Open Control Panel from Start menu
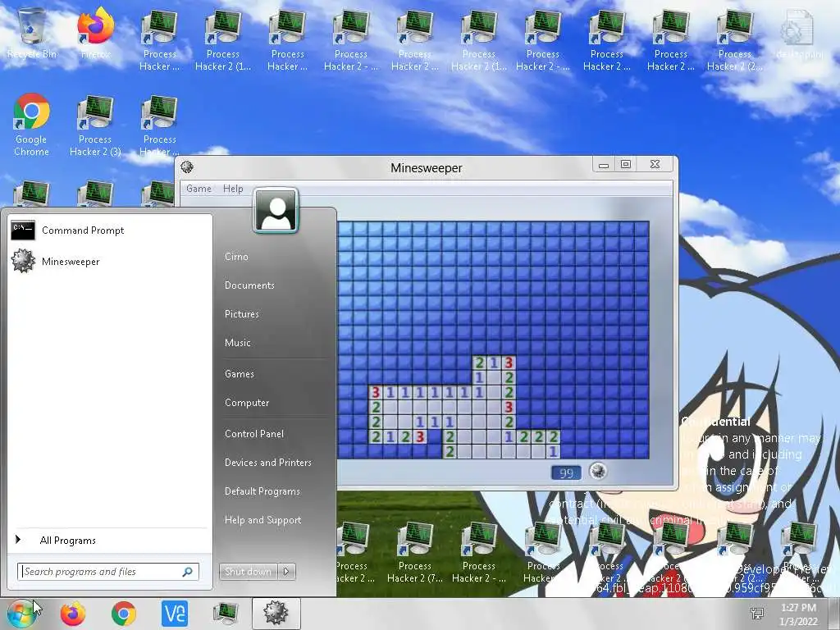The height and width of the screenshot is (630, 840). [254, 434]
